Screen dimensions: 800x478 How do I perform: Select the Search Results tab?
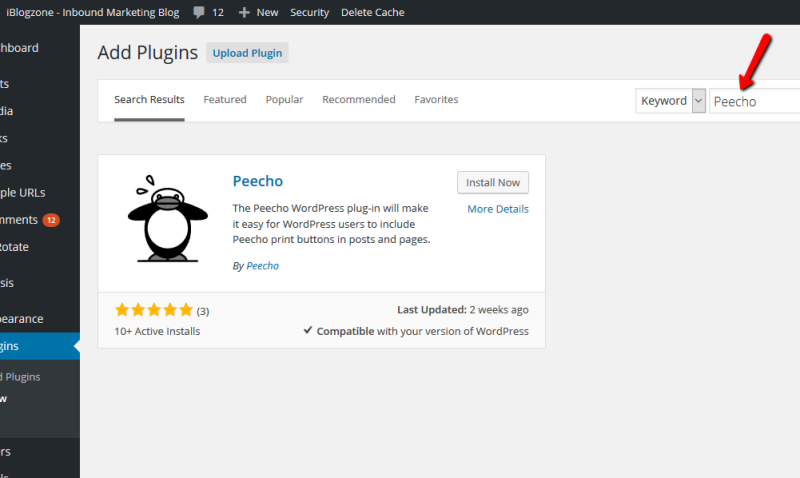(x=149, y=99)
